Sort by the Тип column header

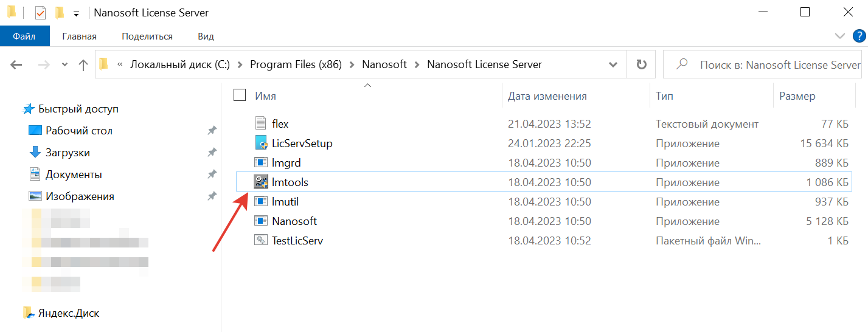tap(664, 96)
